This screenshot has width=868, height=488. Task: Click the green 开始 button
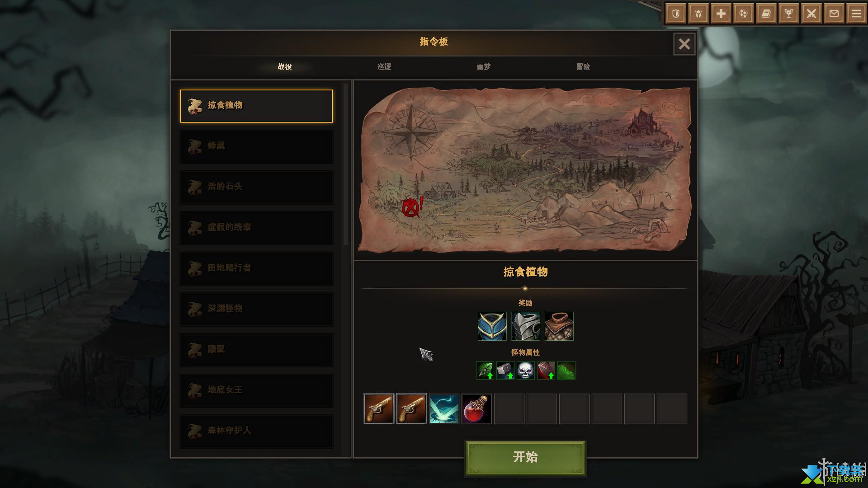coord(525,457)
